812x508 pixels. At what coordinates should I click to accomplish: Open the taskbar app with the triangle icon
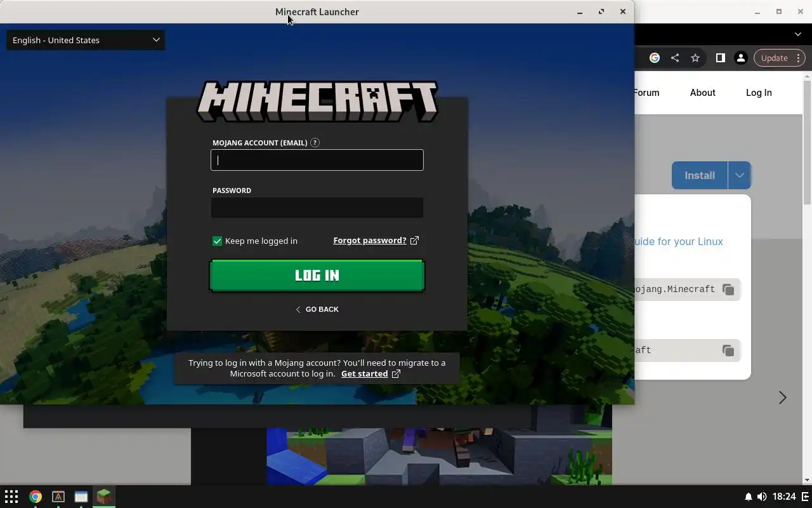tap(58, 497)
